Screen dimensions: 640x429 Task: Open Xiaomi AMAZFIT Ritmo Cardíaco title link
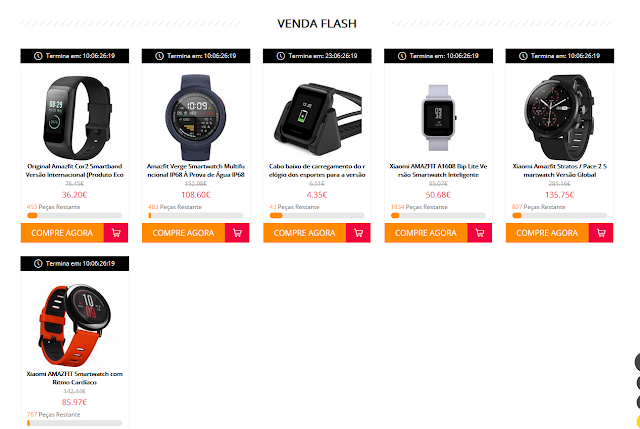75,378
